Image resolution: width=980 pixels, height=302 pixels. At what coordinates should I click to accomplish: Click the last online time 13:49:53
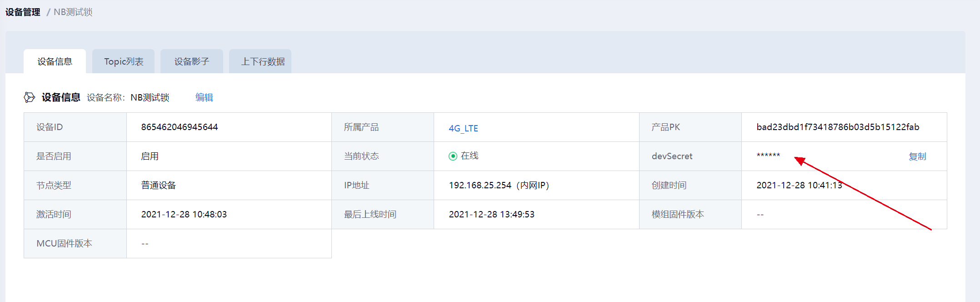tap(491, 215)
